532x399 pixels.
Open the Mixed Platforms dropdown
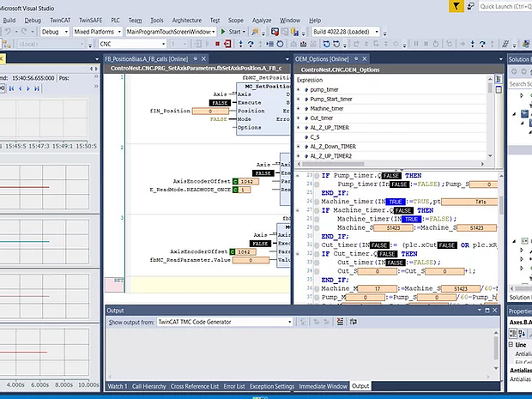point(97,32)
